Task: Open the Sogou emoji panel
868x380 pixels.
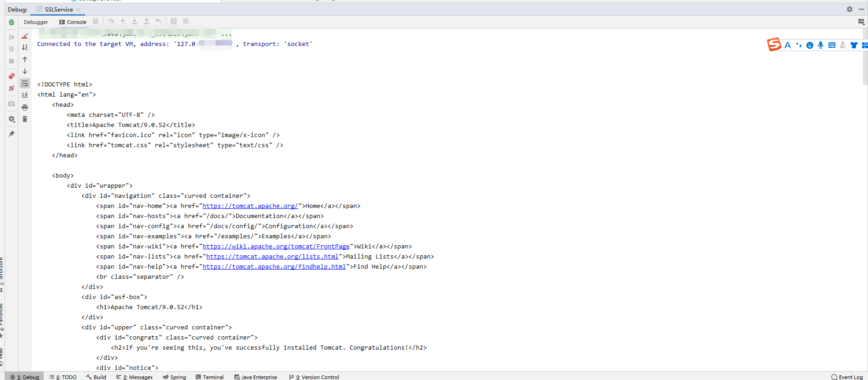Action: click(810, 45)
